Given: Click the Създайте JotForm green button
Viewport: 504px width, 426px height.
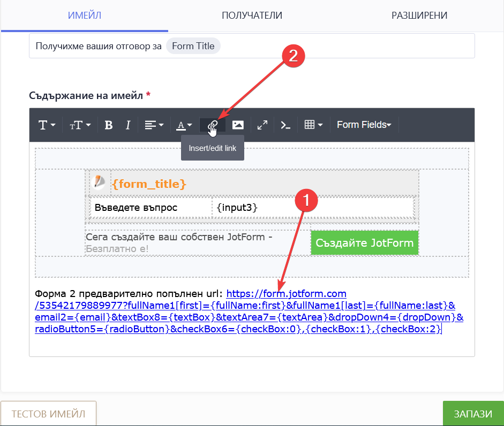Looking at the screenshot, I should coord(365,243).
